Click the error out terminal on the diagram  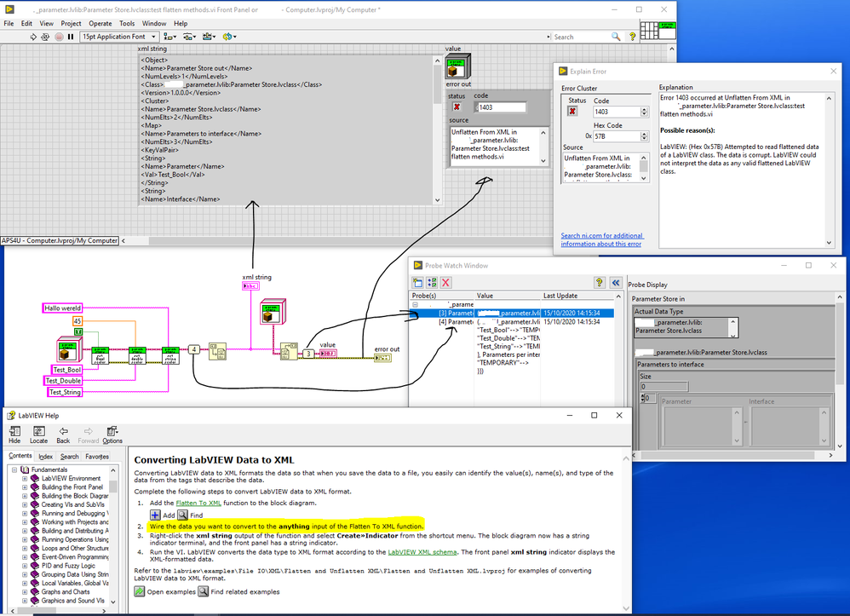point(382,358)
